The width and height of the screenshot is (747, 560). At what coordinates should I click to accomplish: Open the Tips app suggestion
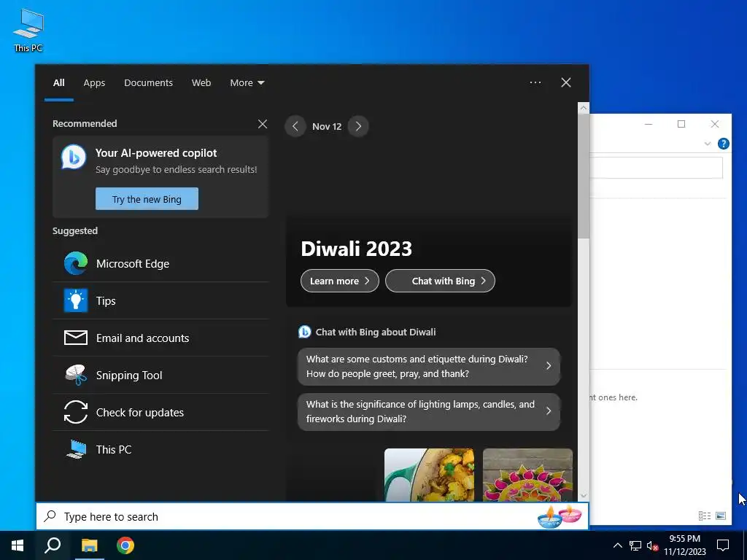[x=160, y=301]
